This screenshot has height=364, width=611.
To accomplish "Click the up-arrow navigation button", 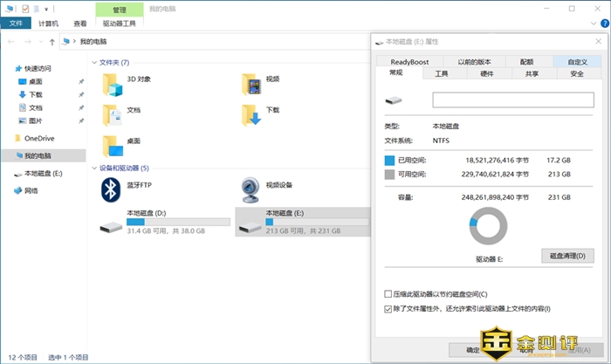I will 52,41.
